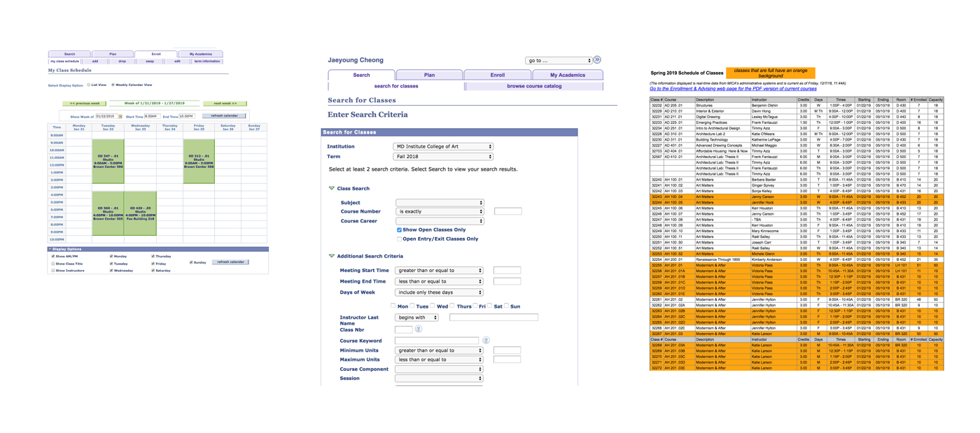Collapse the Display Options panel arrow
Viewport: 980px width, 433px height.
(50, 249)
